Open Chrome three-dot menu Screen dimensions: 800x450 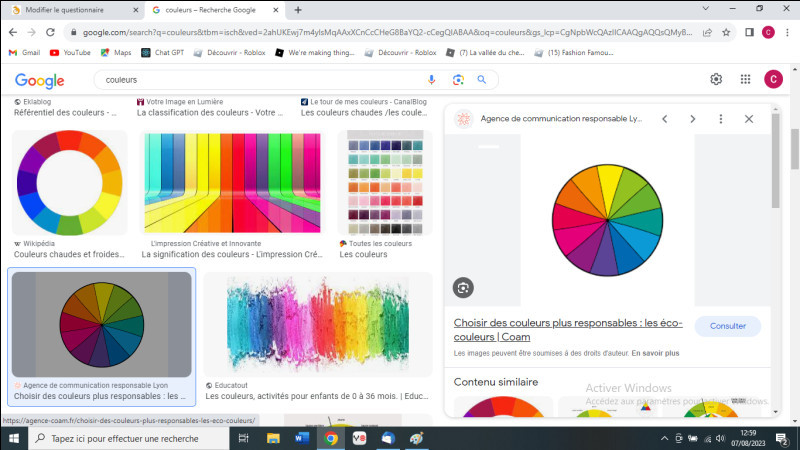coord(787,32)
